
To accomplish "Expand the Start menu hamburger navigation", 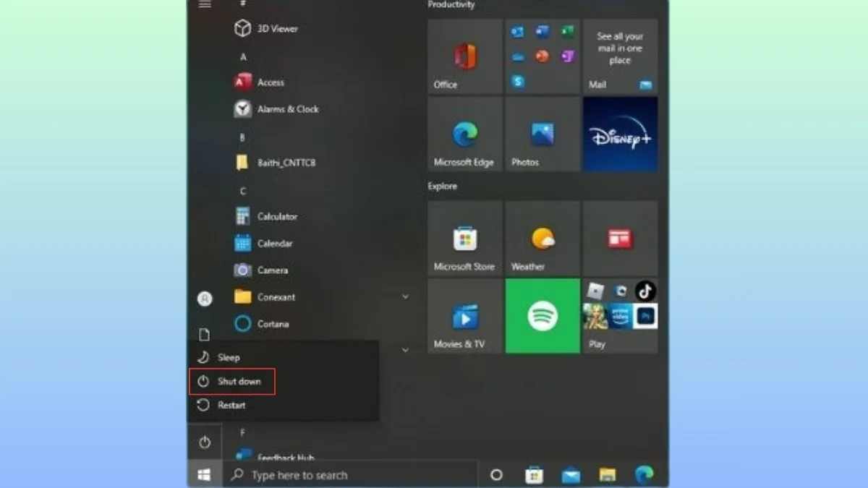I will point(205,4).
